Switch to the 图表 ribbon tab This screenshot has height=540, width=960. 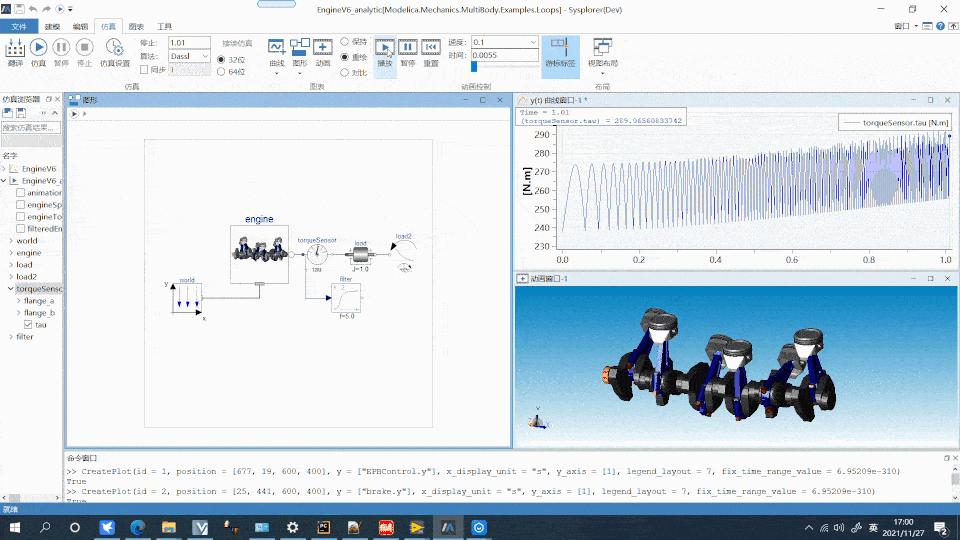click(136, 26)
